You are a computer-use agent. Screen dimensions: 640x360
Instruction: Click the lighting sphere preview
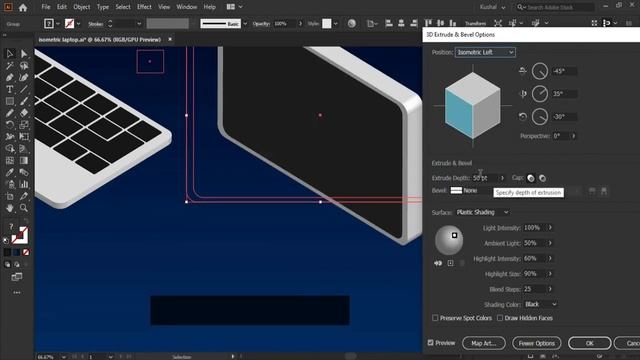click(449, 240)
